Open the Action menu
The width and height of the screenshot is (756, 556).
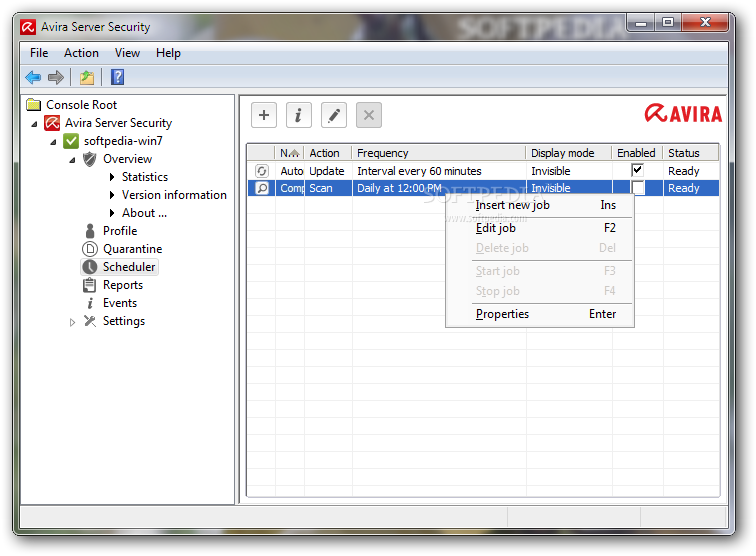click(81, 53)
